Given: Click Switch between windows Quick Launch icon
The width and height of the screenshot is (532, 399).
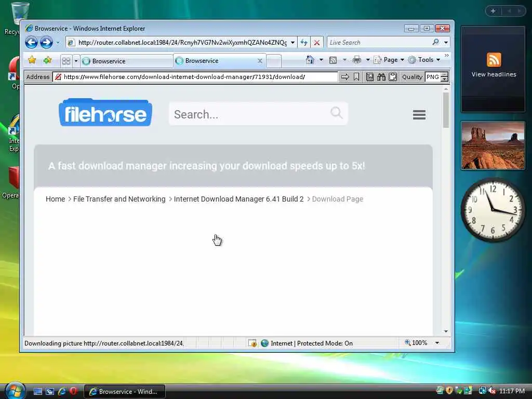Looking at the screenshot, I should tap(50, 391).
